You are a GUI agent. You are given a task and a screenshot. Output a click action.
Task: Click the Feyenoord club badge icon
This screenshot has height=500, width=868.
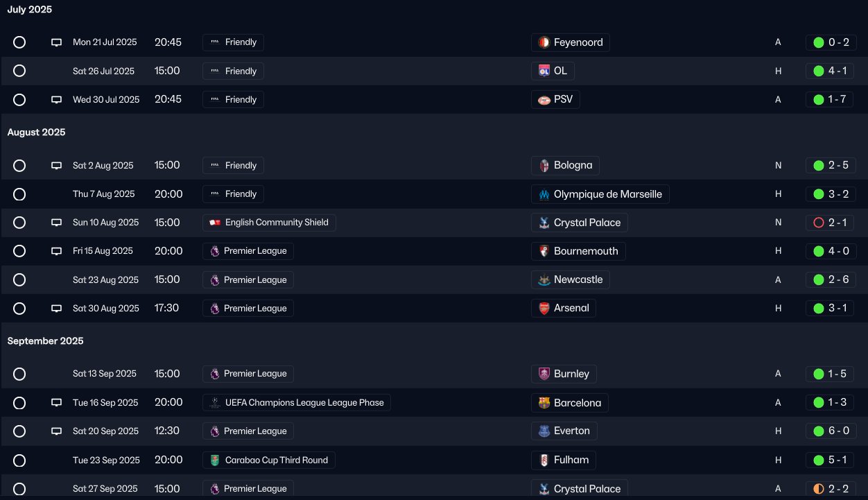click(544, 42)
